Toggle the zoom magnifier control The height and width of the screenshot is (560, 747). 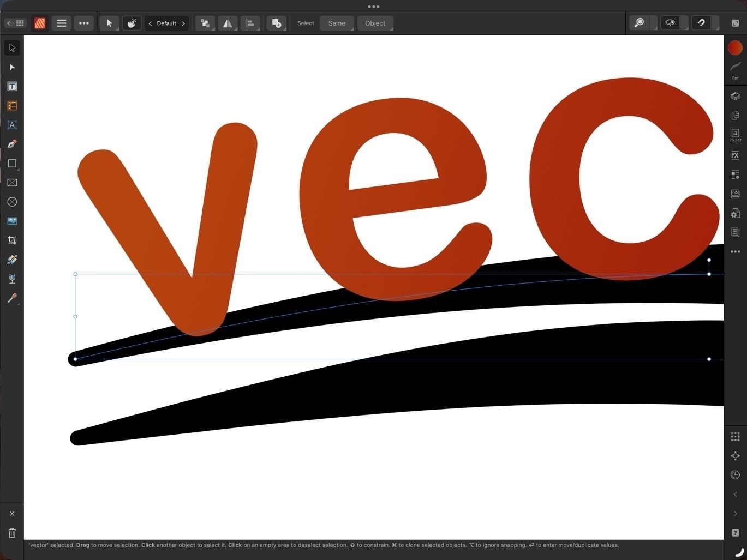pos(639,23)
